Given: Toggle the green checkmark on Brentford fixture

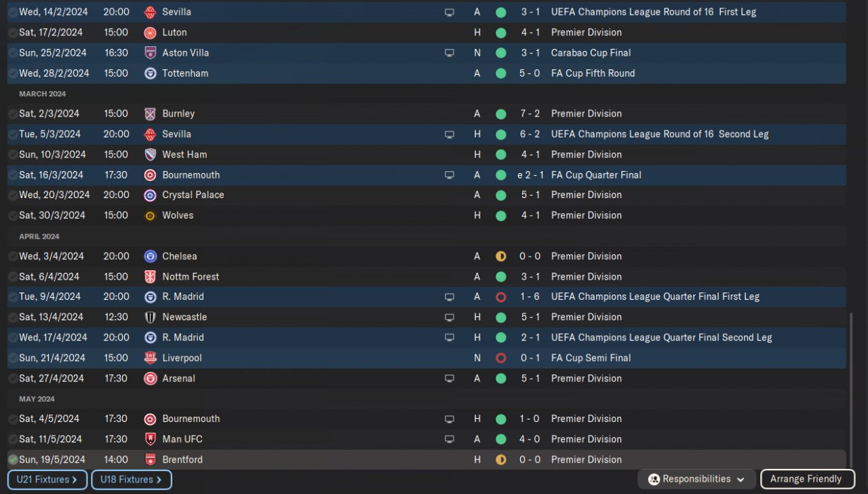Looking at the screenshot, I should point(13,460).
